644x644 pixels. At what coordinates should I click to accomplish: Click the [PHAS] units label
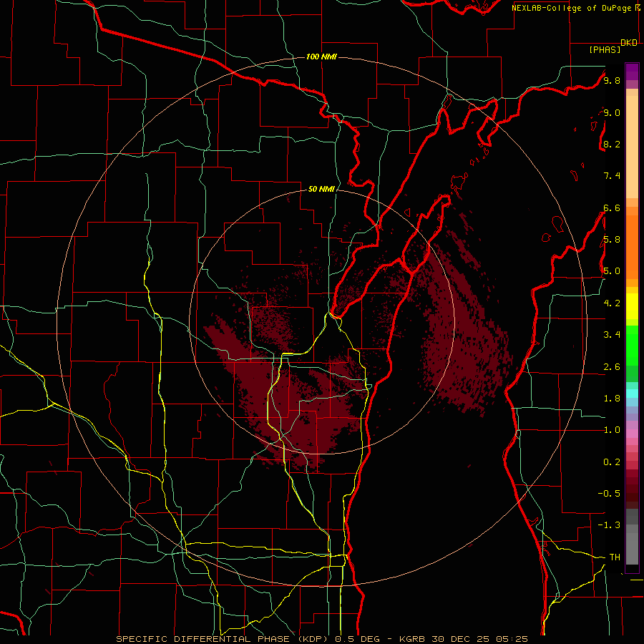[x=605, y=49]
